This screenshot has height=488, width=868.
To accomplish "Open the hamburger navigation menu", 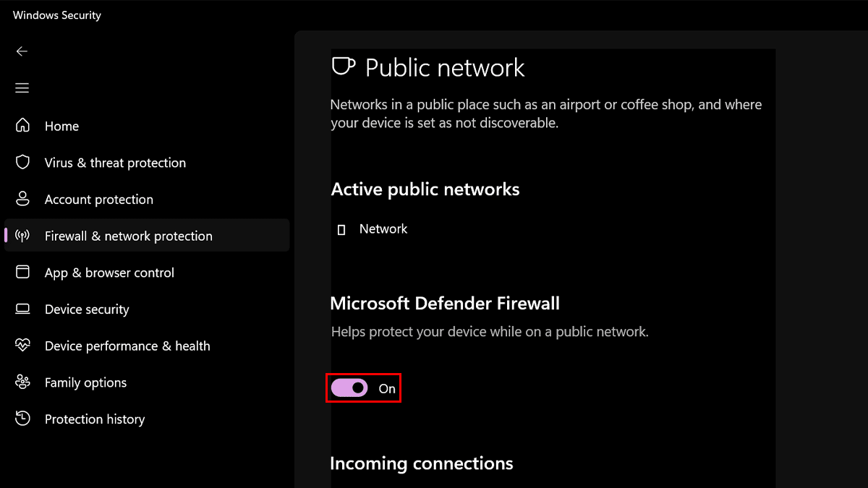I will tap(22, 88).
